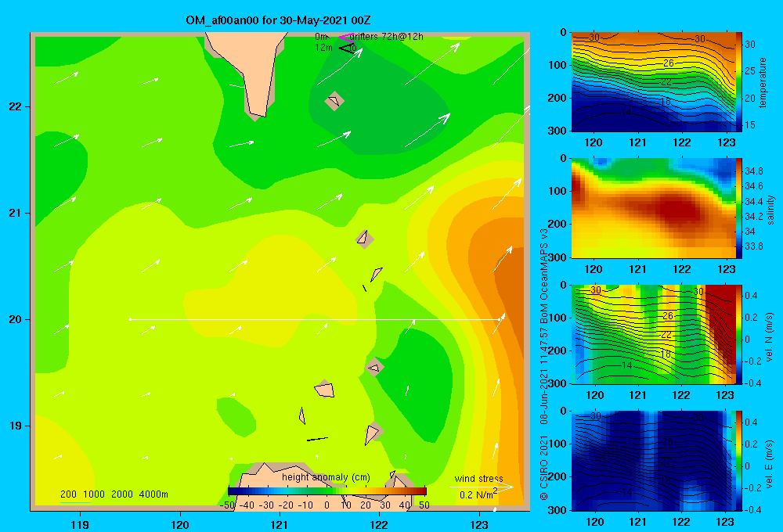Click the vel. N color scale bar

pos(739,334)
